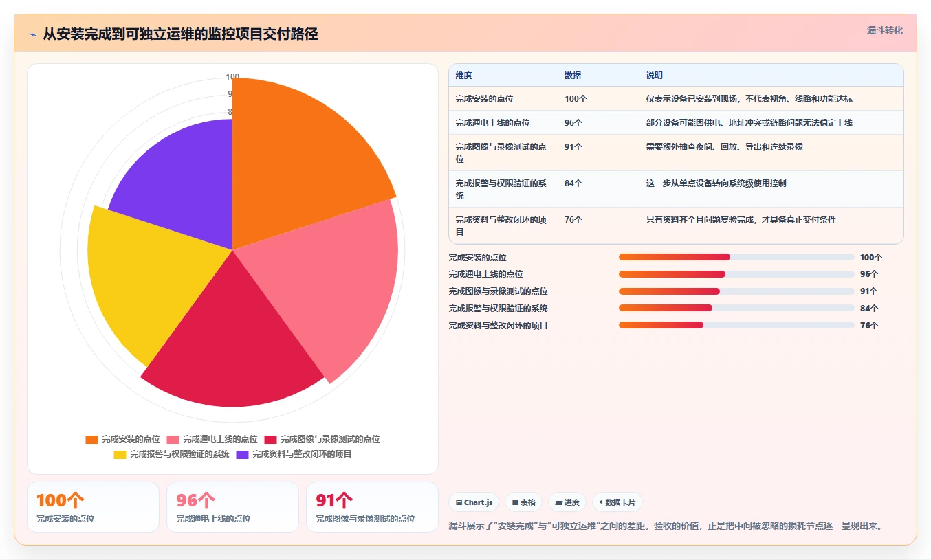Click the progress bar for 完成资料与整改闭环的项目
This screenshot has height=560, width=931.
tap(736, 325)
